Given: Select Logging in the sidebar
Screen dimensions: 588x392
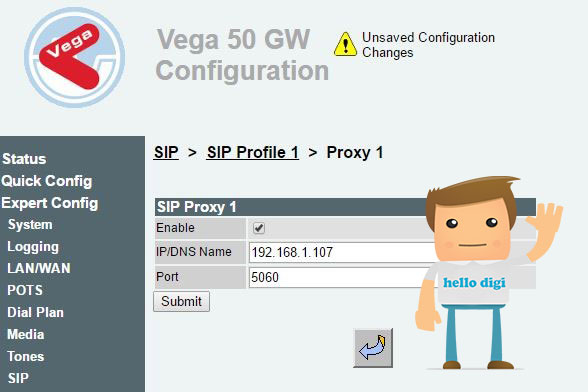Looking at the screenshot, I should pos(33,247).
